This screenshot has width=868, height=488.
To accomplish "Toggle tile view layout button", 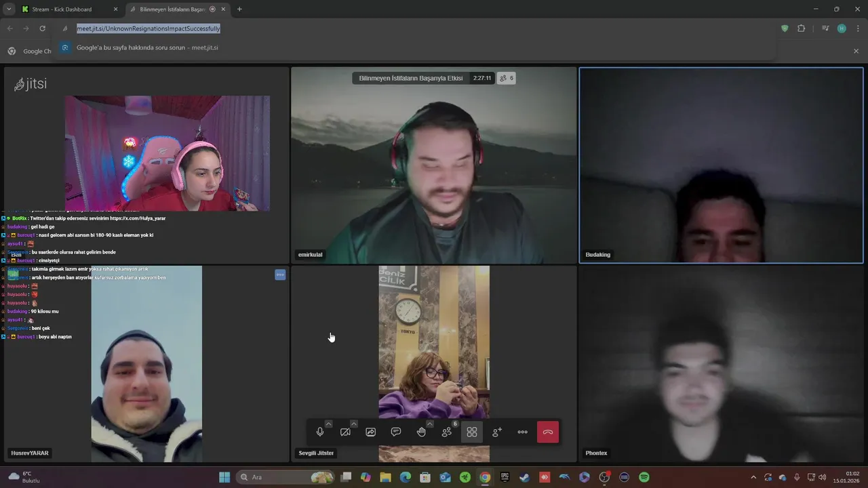I will point(472,432).
